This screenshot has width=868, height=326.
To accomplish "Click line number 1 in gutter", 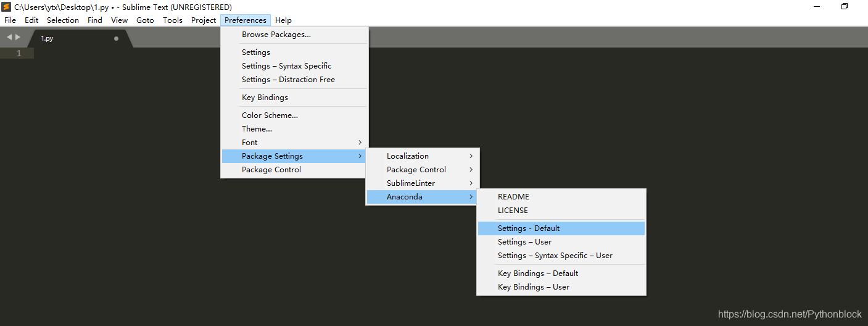I will [x=19, y=53].
